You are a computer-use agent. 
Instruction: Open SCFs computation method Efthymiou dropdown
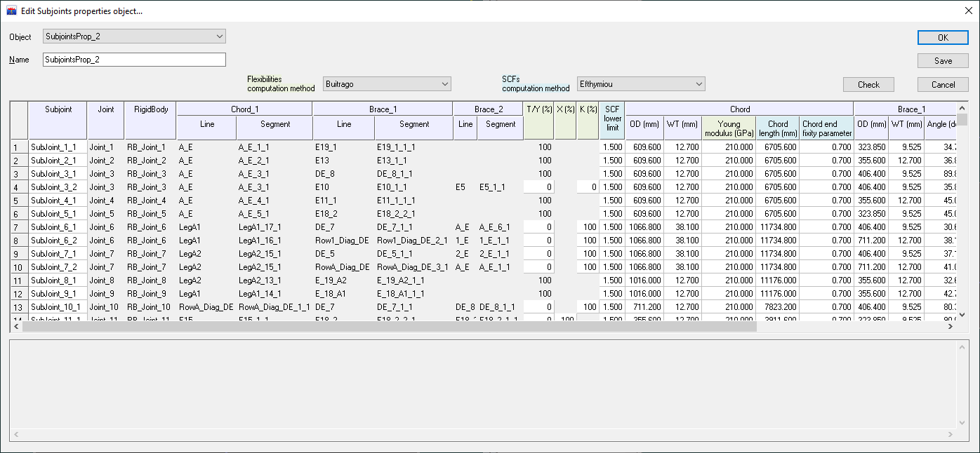point(641,84)
